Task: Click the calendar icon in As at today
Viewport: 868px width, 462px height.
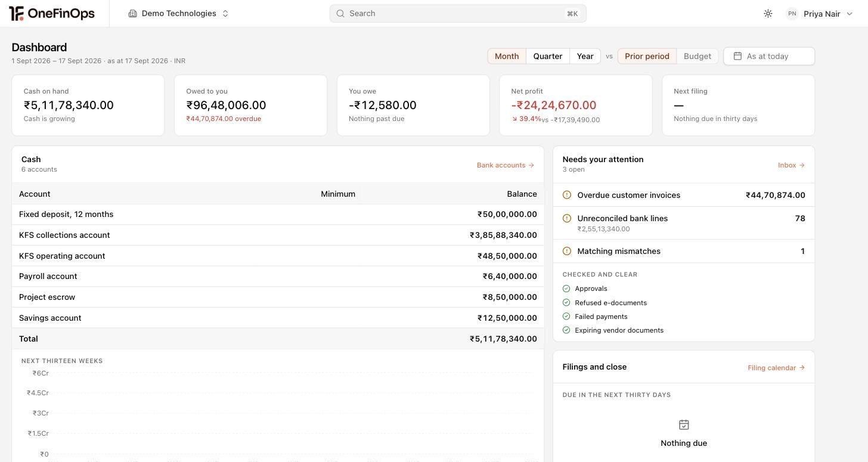Action: (x=737, y=56)
